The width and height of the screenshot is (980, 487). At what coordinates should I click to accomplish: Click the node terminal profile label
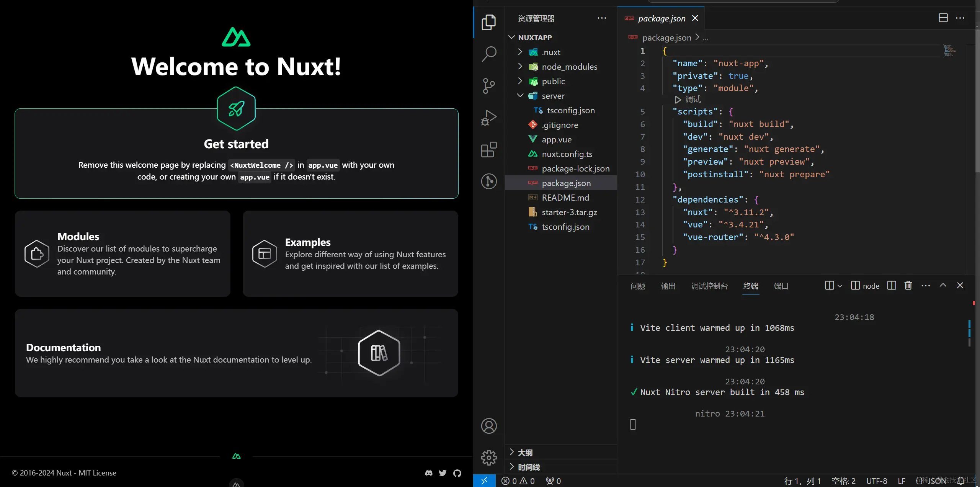click(x=865, y=286)
